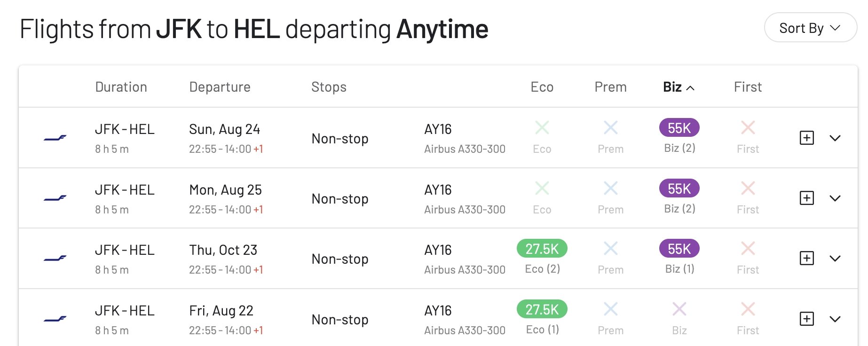Screen dimensions: 868x346
Task: Expand details of Thu, Oct 23 flight
Action: click(x=835, y=258)
